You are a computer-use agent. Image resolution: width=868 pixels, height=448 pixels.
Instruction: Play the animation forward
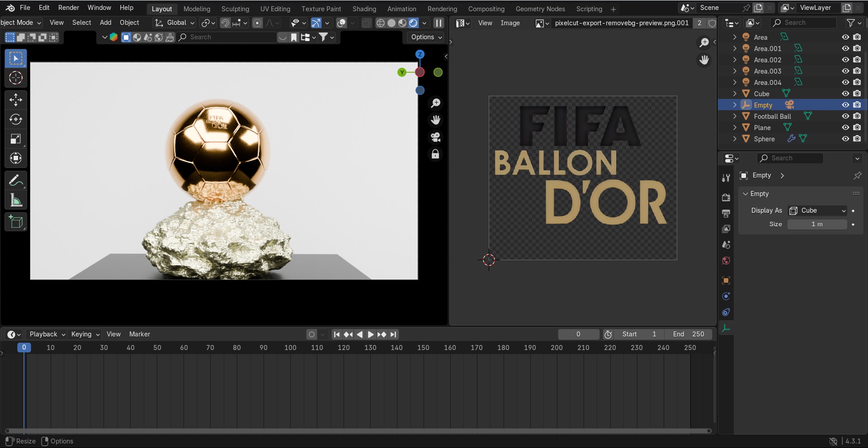tap(371, 334)
